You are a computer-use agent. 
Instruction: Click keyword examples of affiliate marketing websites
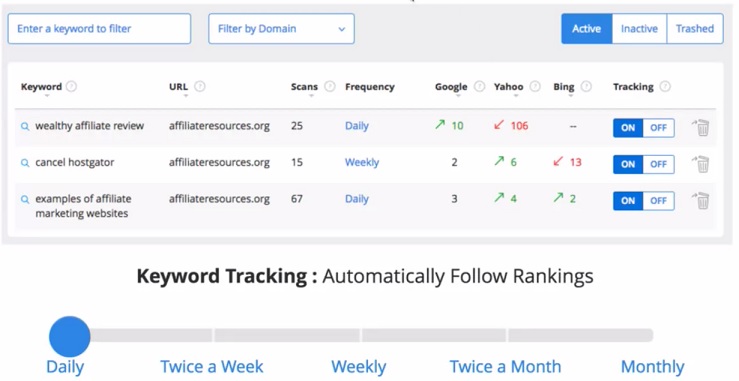[83, 206]
